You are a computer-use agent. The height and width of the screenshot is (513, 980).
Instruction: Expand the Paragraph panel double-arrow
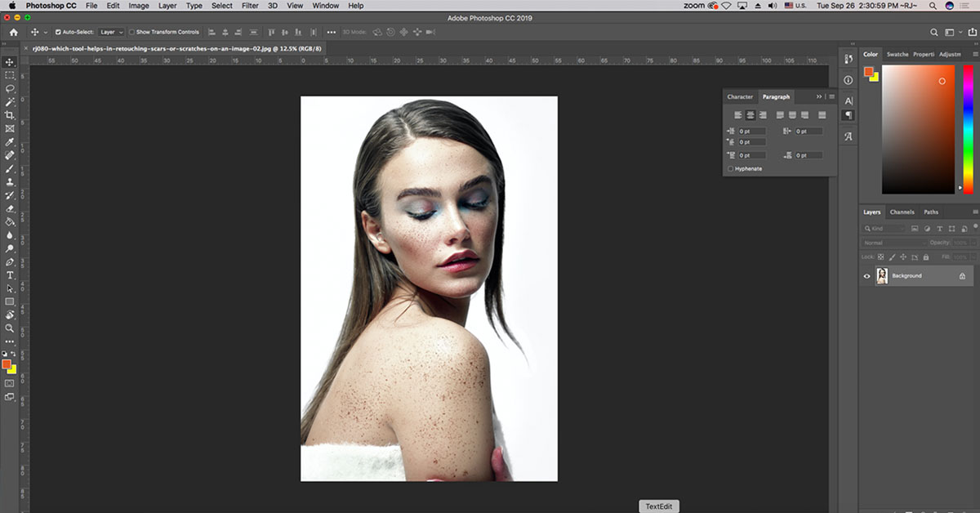[820, 96]
